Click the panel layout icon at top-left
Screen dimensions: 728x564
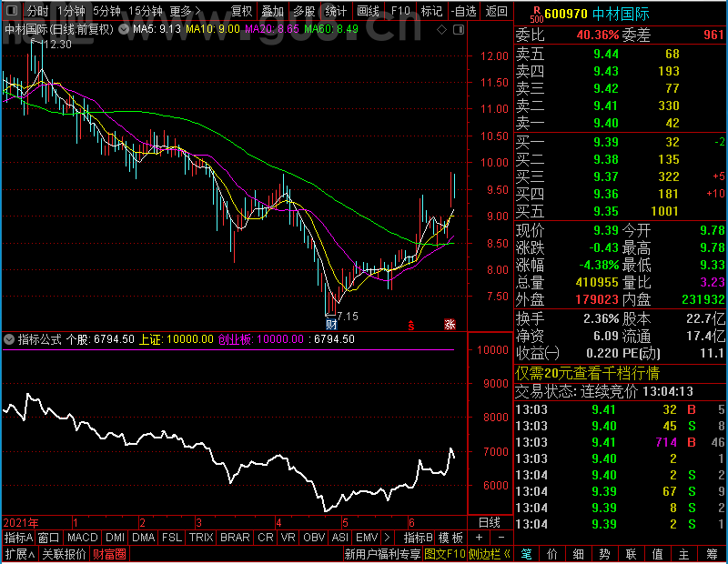[11, 10]
